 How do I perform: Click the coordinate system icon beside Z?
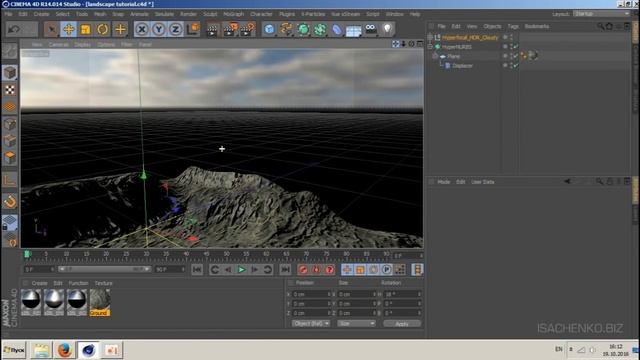tap(193, 29)
